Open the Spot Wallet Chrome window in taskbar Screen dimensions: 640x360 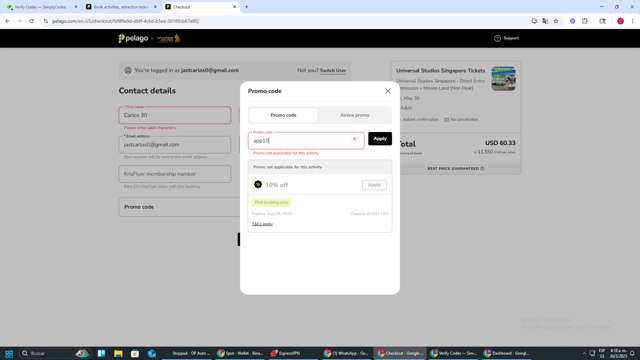[x=240, y=353]
